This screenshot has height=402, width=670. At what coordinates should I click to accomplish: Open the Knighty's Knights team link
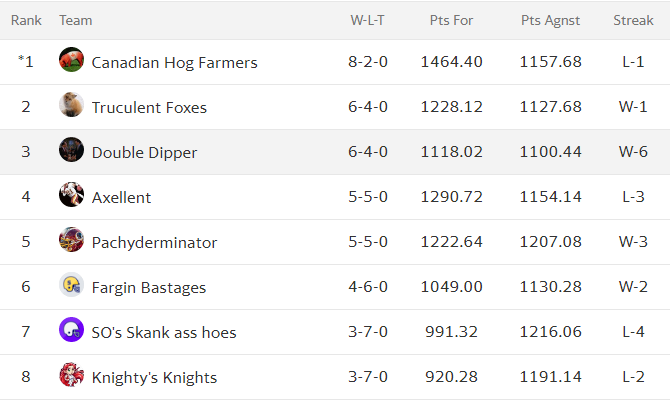pos(154,378)
